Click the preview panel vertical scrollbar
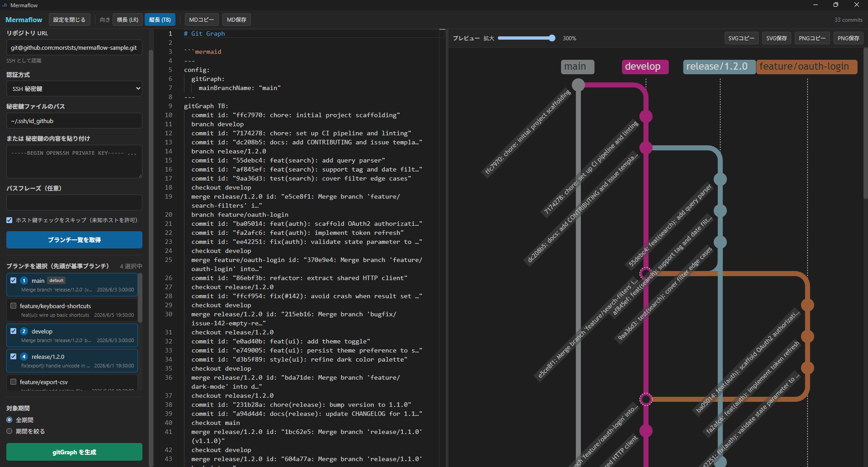Image resolution: width=868 pixels, height=467 pixels. (x=865, y=123)
